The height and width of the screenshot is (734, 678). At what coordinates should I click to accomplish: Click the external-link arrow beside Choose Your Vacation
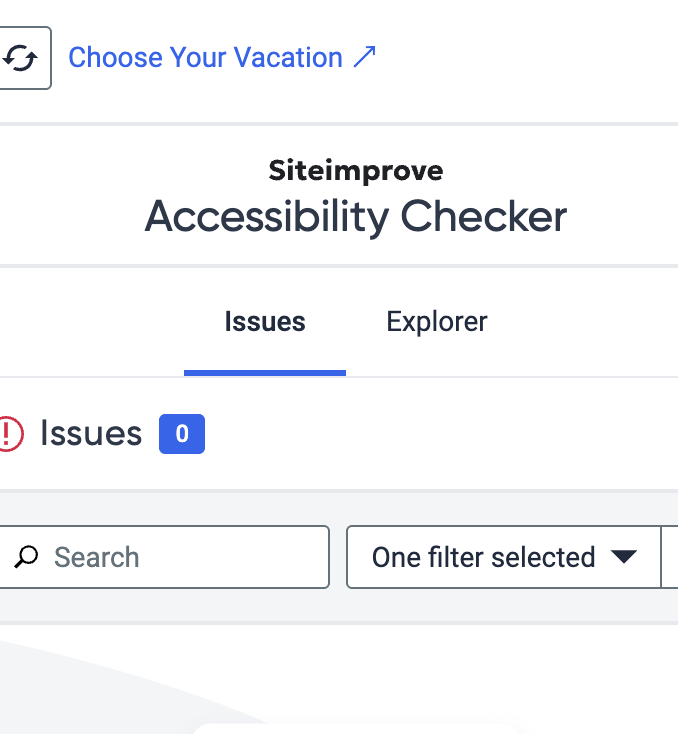(364, 57)
